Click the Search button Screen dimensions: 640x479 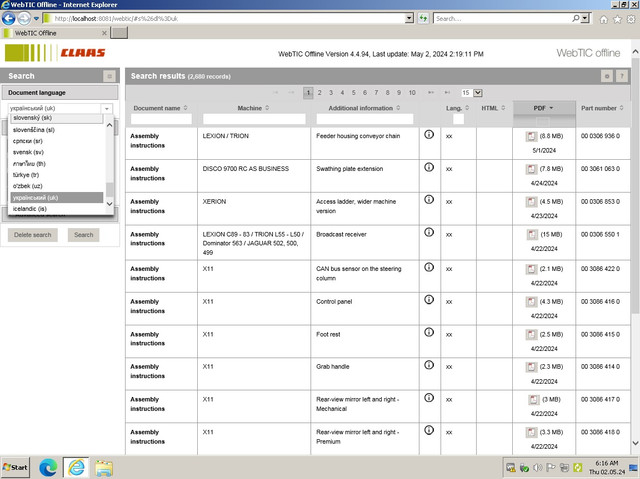pyautogui.click(x=83, y=235)
